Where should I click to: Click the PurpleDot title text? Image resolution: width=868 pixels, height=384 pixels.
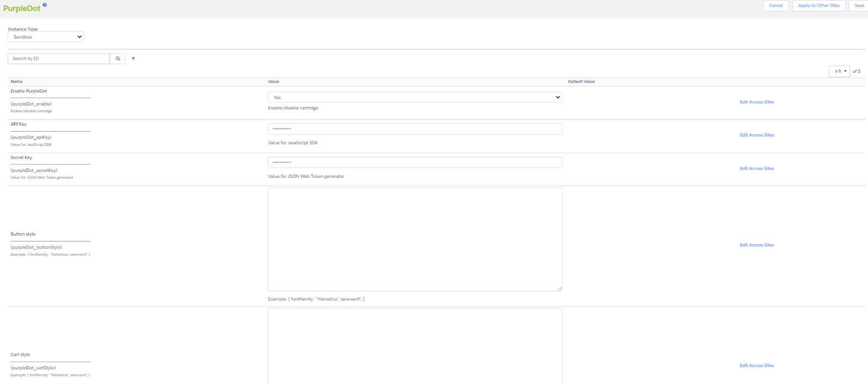22,8
